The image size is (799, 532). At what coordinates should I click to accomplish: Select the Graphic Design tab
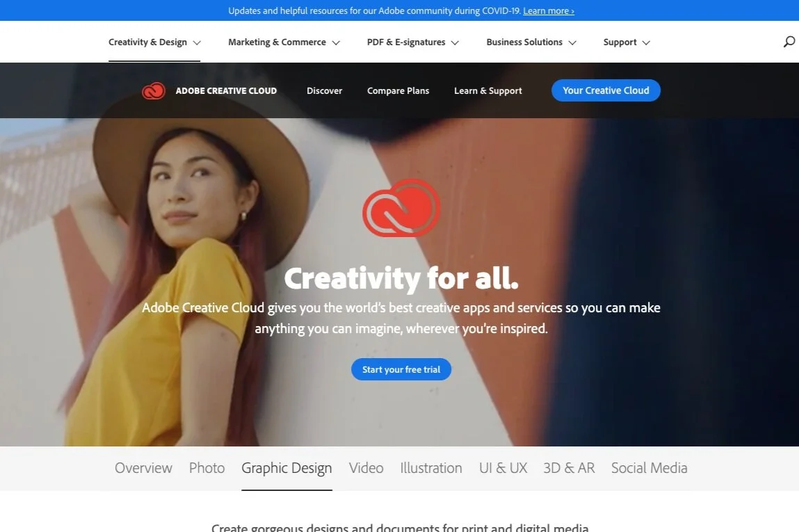(x=286, y=468)
